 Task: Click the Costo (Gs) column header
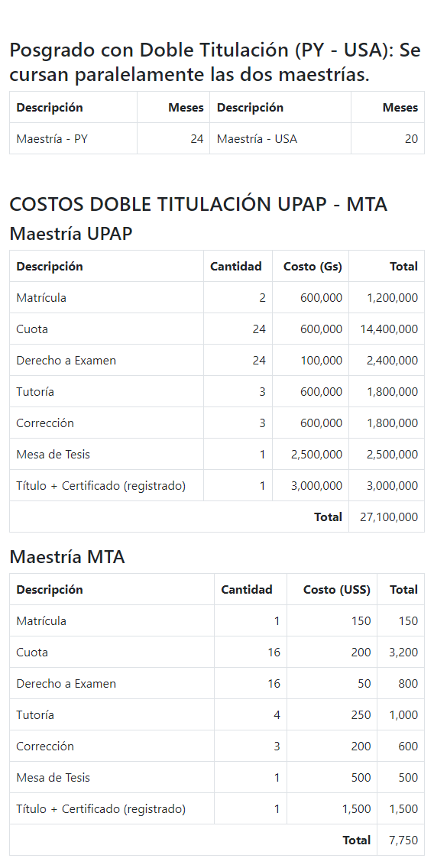[x=313, y=266]
